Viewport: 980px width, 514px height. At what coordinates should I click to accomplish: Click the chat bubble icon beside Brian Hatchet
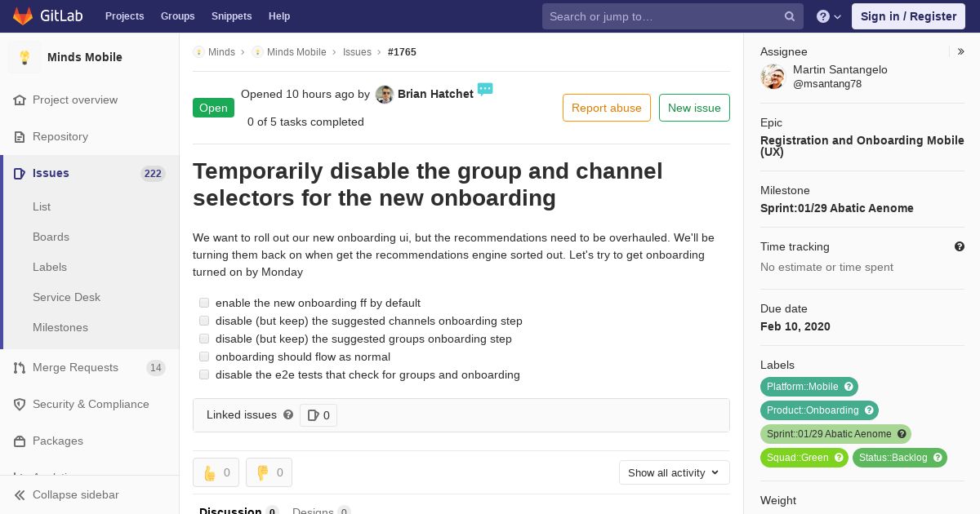pyautogui.click(x=485, y=89)
